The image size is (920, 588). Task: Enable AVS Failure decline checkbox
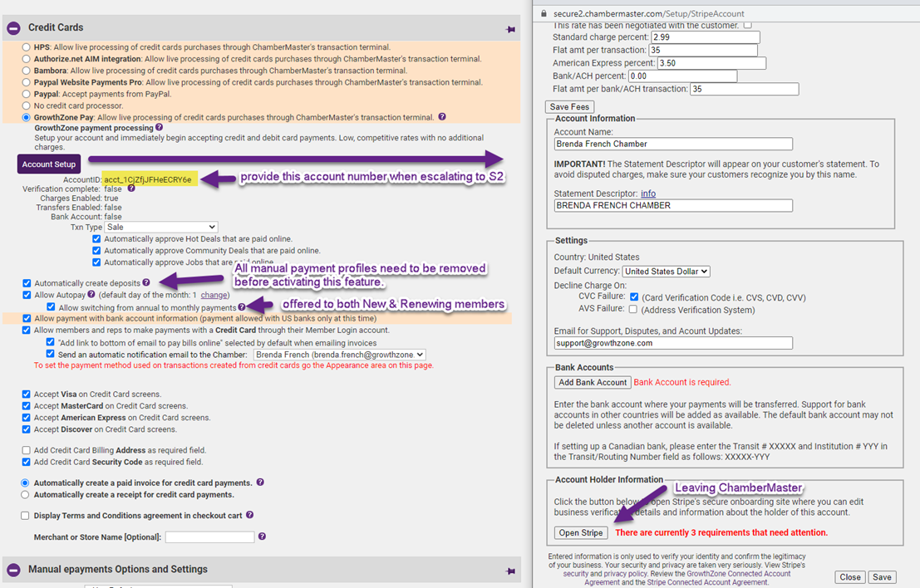633,310
